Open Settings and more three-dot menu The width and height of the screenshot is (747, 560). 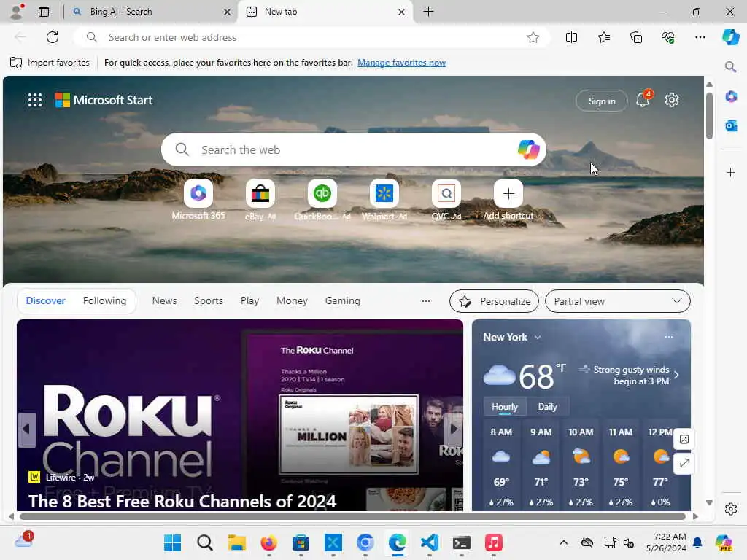tap(700, 37)
